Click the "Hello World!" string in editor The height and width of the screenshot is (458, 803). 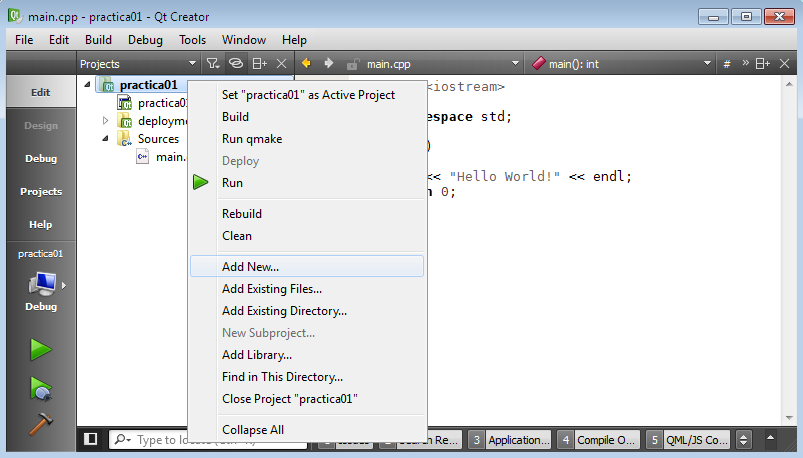(504, 177)
